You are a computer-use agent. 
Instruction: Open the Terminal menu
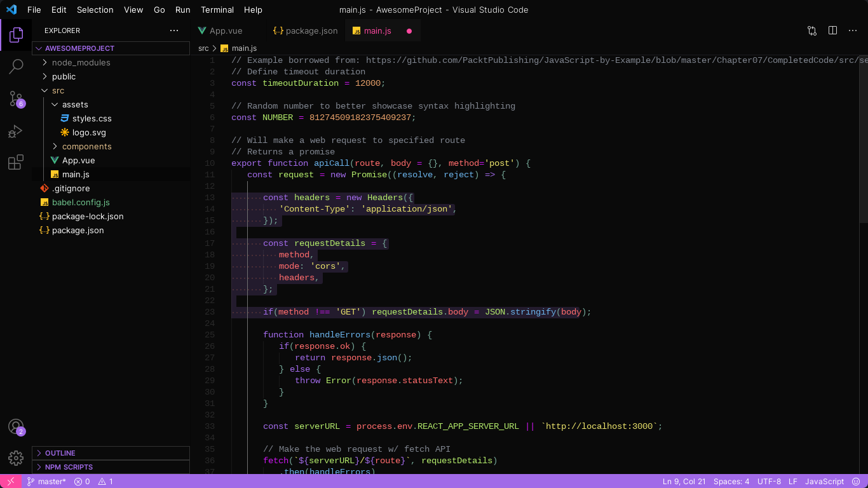coord(217,10)
